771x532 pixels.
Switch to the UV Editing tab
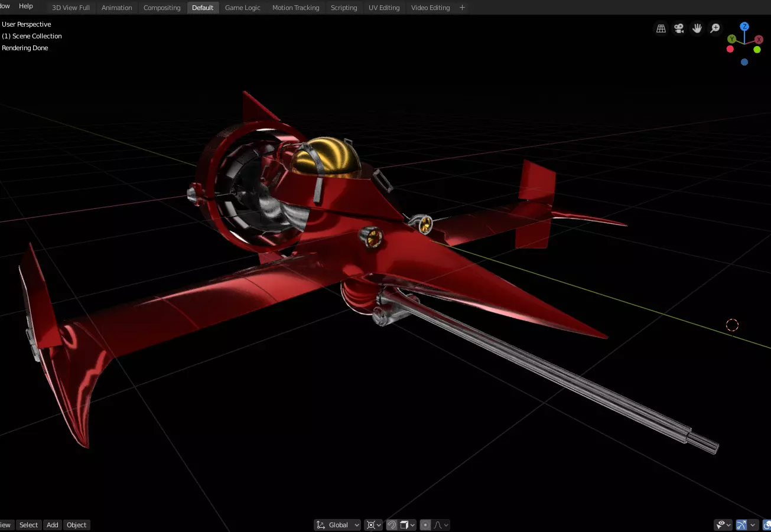384,8
